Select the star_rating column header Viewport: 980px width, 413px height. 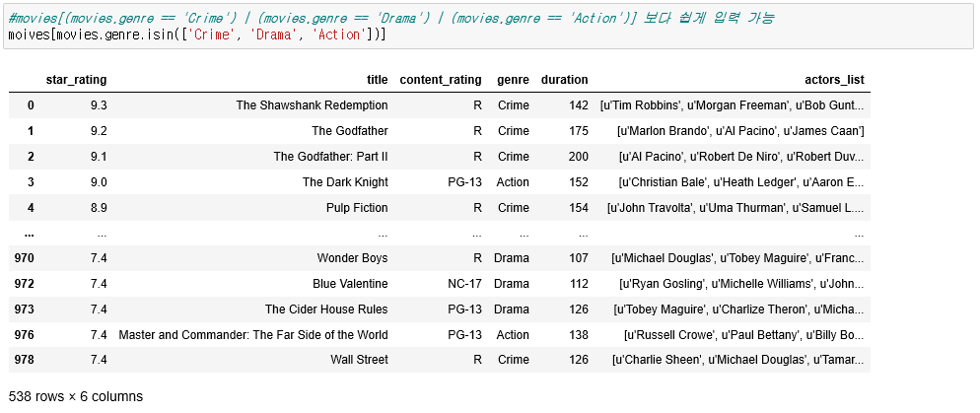click(76, 80)
